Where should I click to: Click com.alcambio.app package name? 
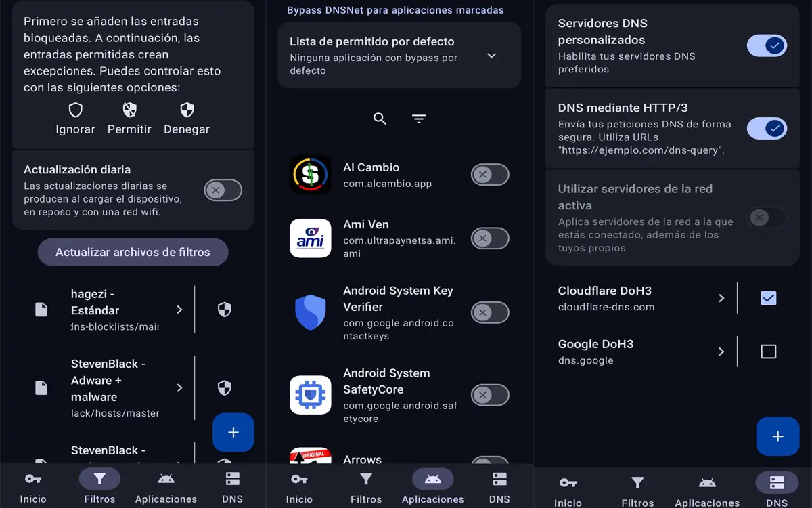pyautogui.click(x=387, y=184)
